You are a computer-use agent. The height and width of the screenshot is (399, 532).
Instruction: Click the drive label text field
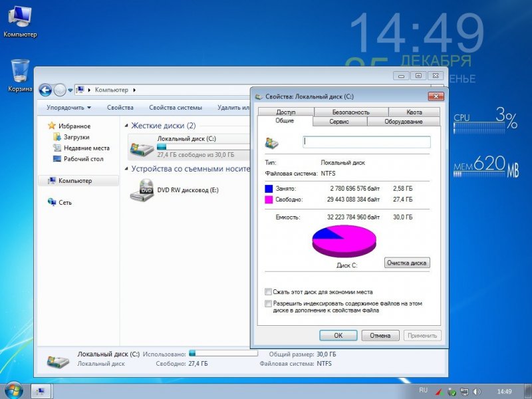pos(366,142)
